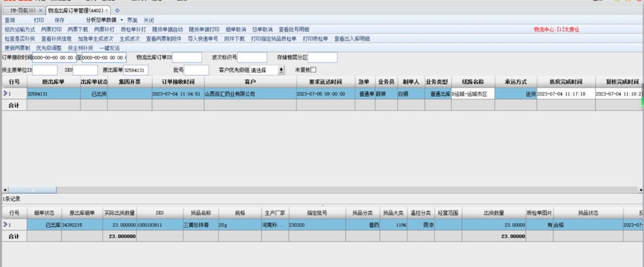
Task: Click 查看批号明细
Action: click(294, 30)
